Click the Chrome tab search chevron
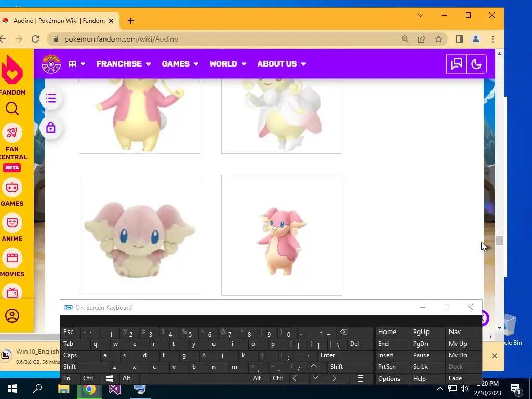 [420, 15]
